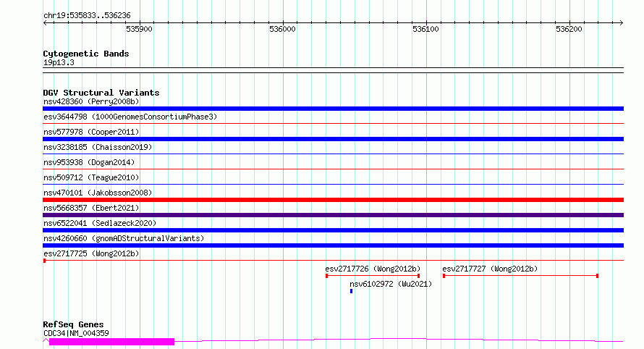Click the 19p13.3 band label
The image size is (644, 349).
[59, 62]
